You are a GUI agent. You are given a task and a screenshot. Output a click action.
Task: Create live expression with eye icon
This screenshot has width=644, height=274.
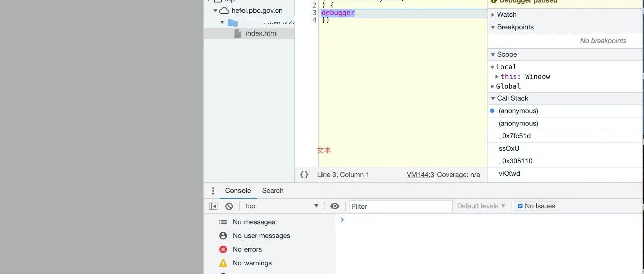(x=335, y=206)
